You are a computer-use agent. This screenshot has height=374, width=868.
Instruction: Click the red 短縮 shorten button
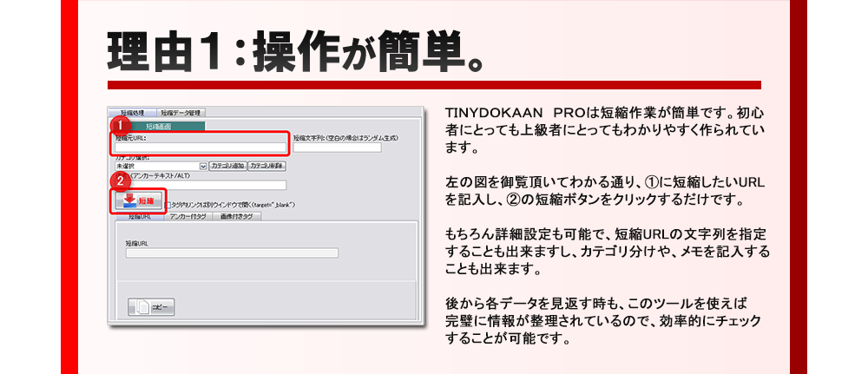coord(139,200)
